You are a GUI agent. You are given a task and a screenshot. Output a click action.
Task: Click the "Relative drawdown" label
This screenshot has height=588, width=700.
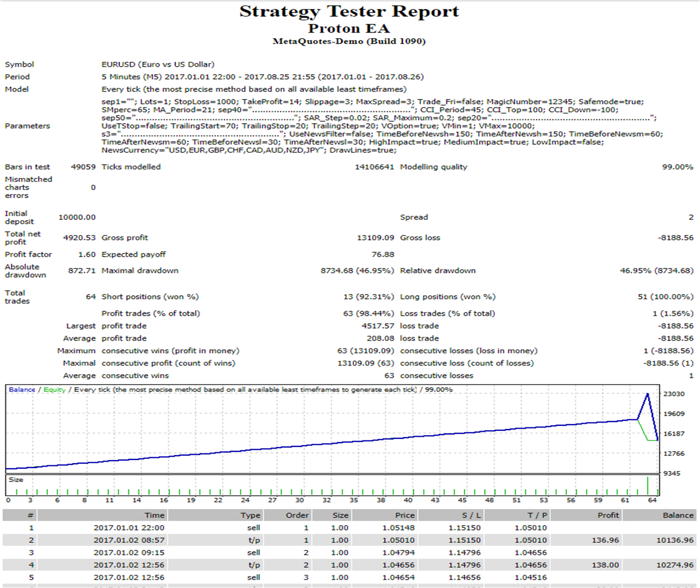pyautogui.click(x=438, y=271)
